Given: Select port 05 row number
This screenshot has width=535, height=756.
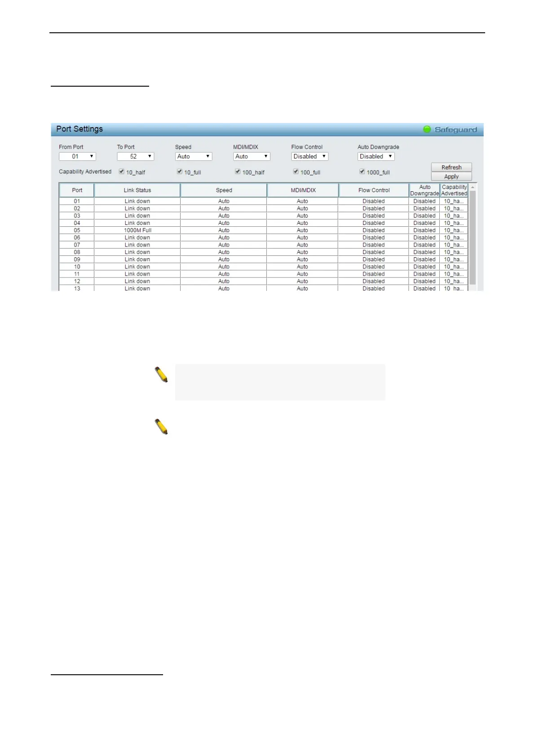Looking at the screenshot, I should coord(77,230).
